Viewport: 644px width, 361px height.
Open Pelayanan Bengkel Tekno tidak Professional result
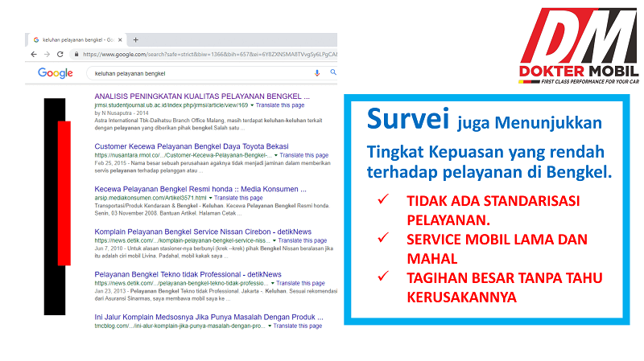(188, 274)
